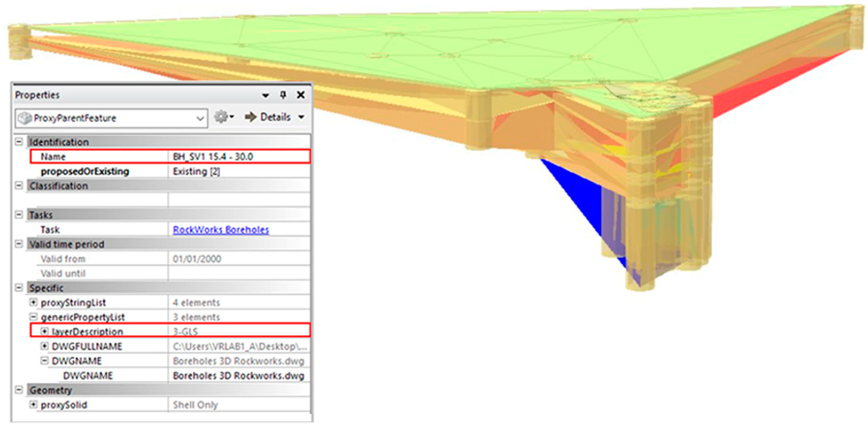Image resolution: width=868 pixels, height=431 pixels.
Task: Click the Name value BH_SV1 15.4 - 30.0
Action: (213, 157)
